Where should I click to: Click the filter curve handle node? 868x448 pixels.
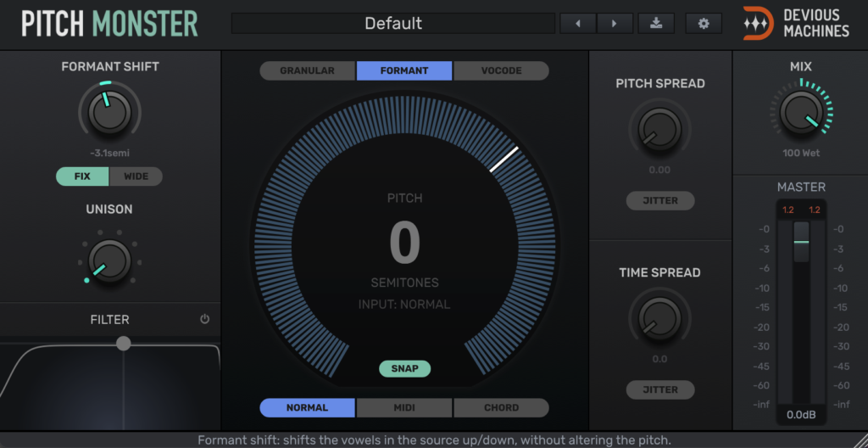coord(124,343)
